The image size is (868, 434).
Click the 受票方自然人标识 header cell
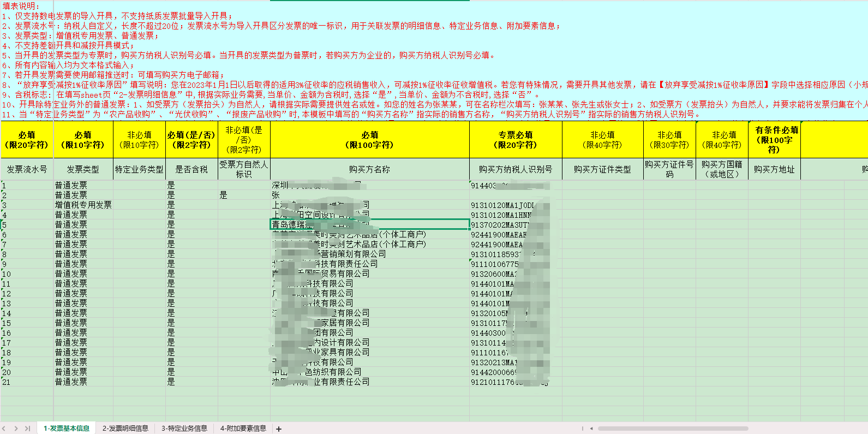click(244, 169)
